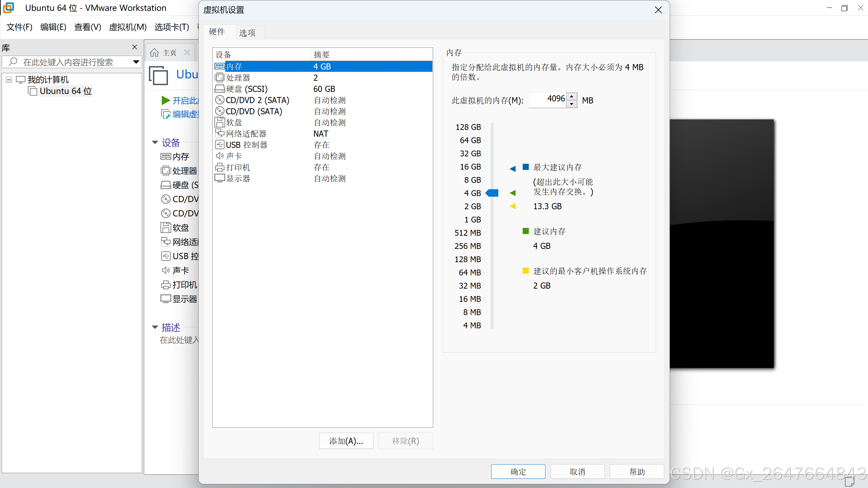Image resolution: width=868 pixels, height=488 pixels.
Task: Open the 虚拟机(M) menu
Action: click(128, 27)
